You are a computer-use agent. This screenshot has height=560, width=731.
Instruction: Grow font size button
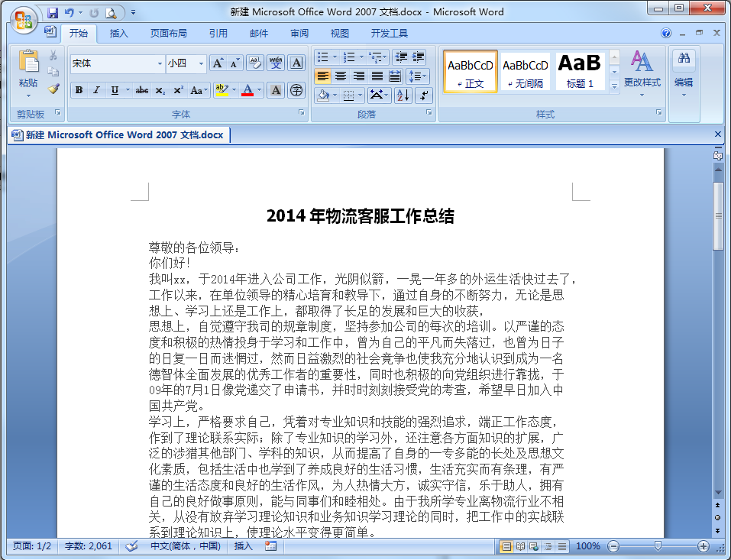click(x=218, y=63)
